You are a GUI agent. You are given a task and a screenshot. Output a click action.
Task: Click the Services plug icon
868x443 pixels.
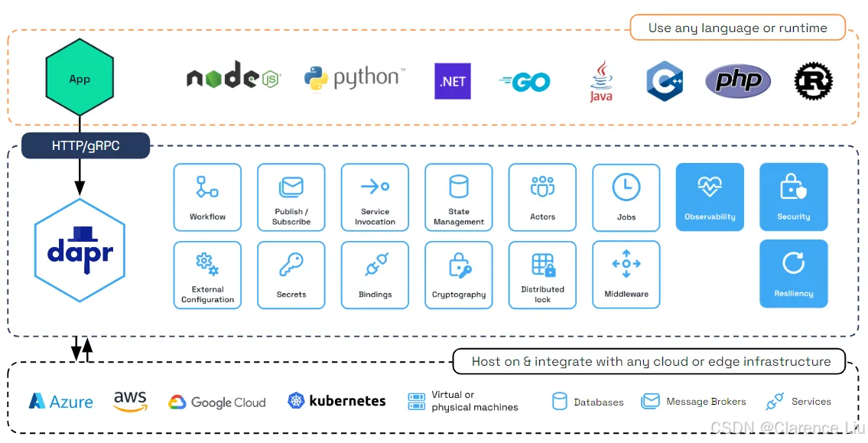[x=775, y=402]
